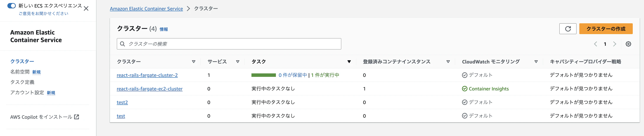The width and height of the screenshot is (644, 136).
Task: Open タスク定義 in sidebar
Action: pyautogui.click(x=22, y=82)
